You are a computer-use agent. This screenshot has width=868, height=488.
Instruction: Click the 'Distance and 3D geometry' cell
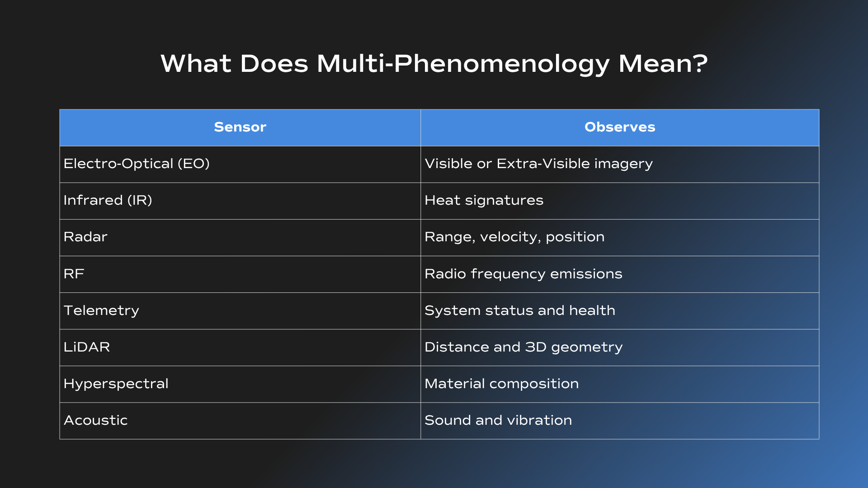click(620, 347)
